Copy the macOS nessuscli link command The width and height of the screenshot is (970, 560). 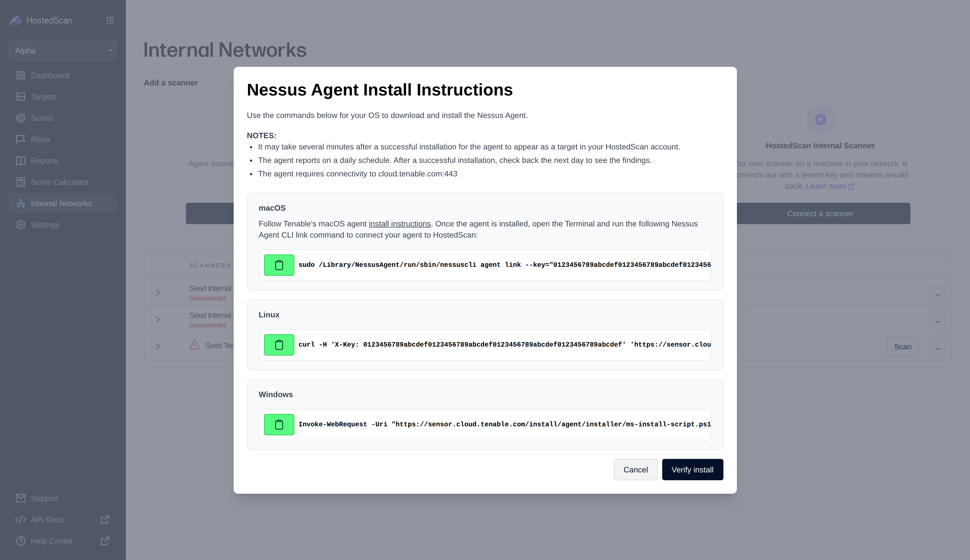279,265
